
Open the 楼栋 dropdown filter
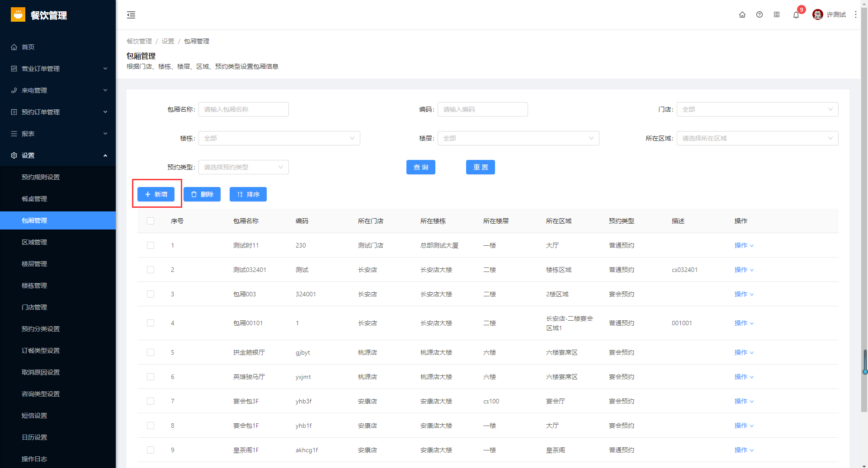tap(279, 138)
